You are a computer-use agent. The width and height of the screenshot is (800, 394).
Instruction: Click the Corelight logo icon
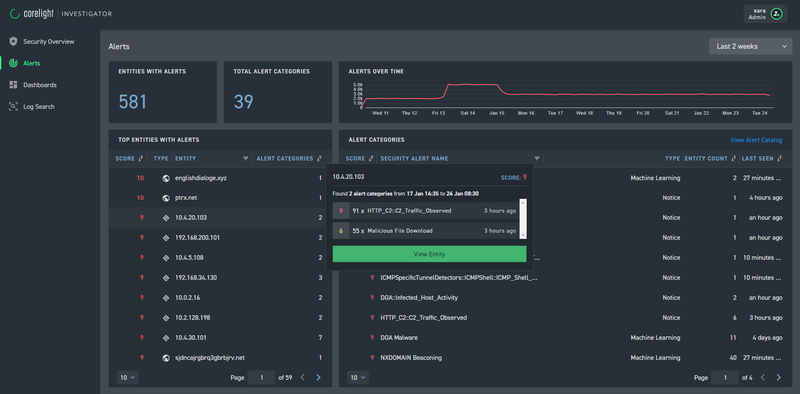tap(14, 14)
